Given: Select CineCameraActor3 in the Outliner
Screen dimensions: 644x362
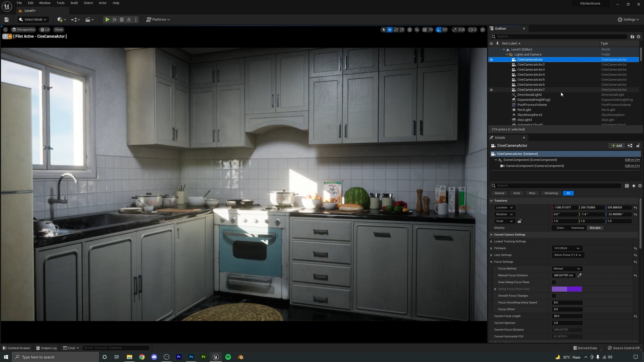Looking at the screenshot, I should point(531,70).
